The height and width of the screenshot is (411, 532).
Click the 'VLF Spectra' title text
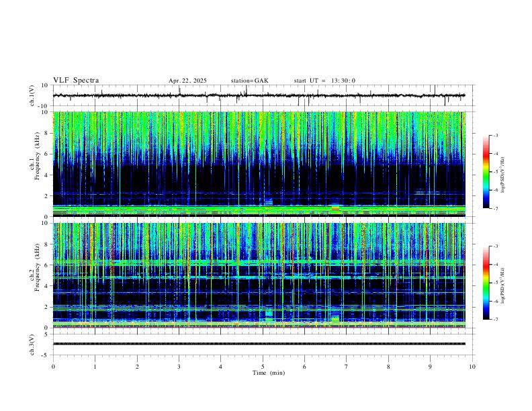[x=76, y=80]
